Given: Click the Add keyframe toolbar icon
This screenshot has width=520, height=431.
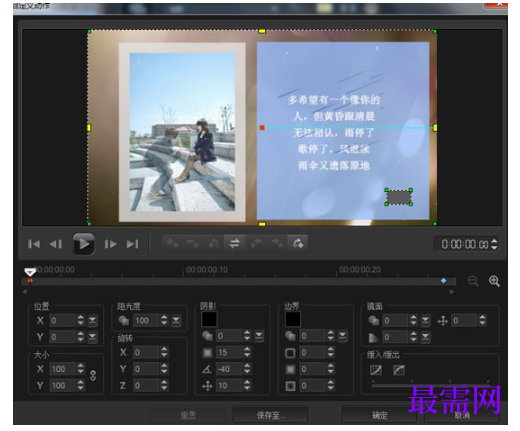Looking at the screenshot, I should pyautogui.click(x=172, y=243).
